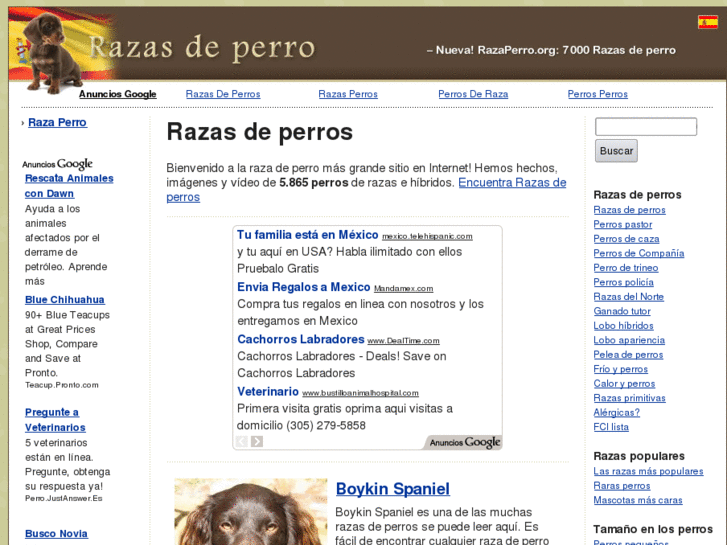Open the Lobo apariencia link
The height and width of the screenshot is (545, 727).
click(x=629, y=340)
